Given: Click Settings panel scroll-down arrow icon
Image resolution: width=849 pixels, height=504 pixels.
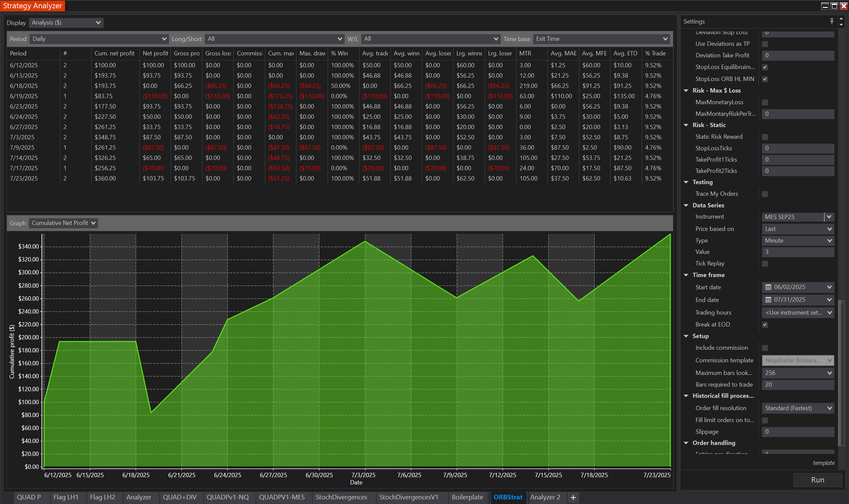Looking at the screenshot, I should pyautogui.click(x=841, y=24).
